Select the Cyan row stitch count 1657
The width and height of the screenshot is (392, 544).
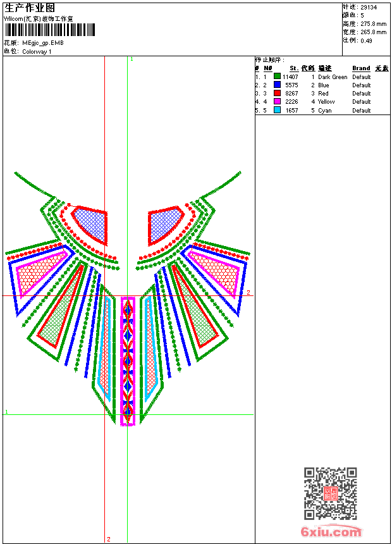click(291, 110)
